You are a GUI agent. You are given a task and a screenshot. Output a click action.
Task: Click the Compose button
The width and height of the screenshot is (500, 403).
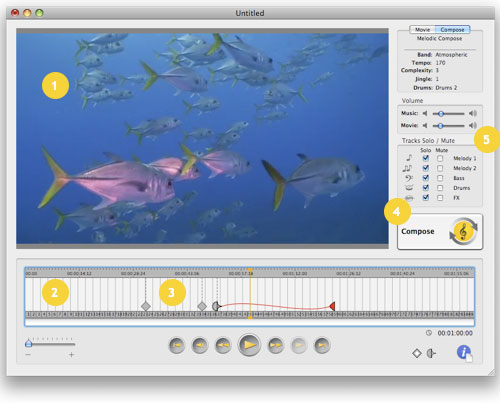(440, 232)
